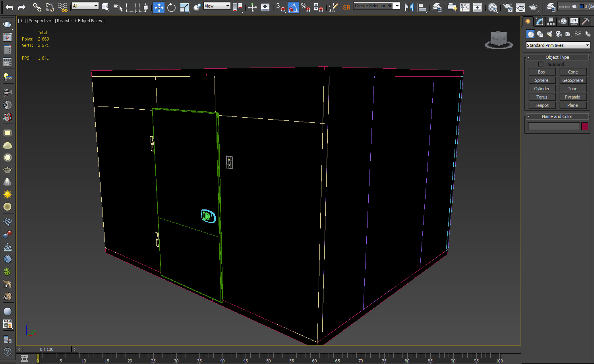The image size is (594, 364).
Task: Enable the AutoGrid checkbox
Action: (541, 64)
